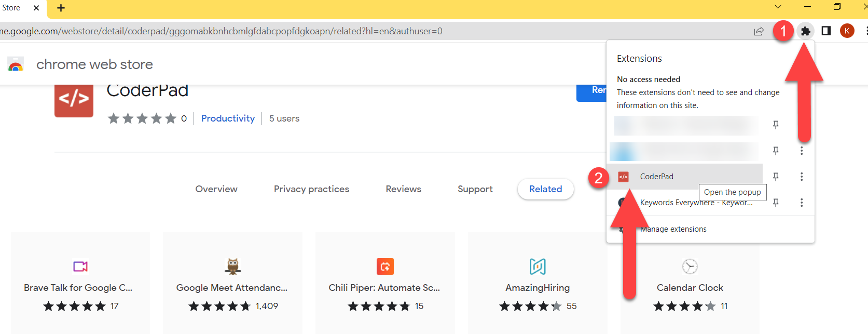Screen dimensions: 868x334
Task: Open the Productivity category link
Action: pos(228,118)
